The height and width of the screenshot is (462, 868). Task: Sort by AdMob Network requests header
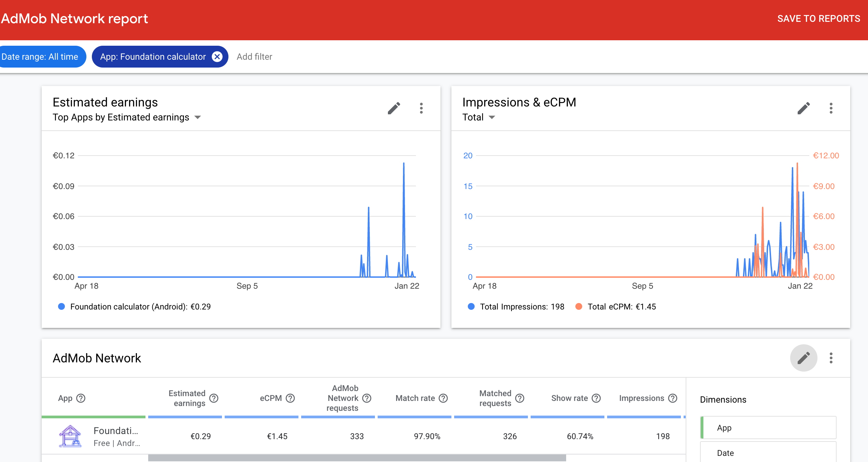[x=342, y=398]
